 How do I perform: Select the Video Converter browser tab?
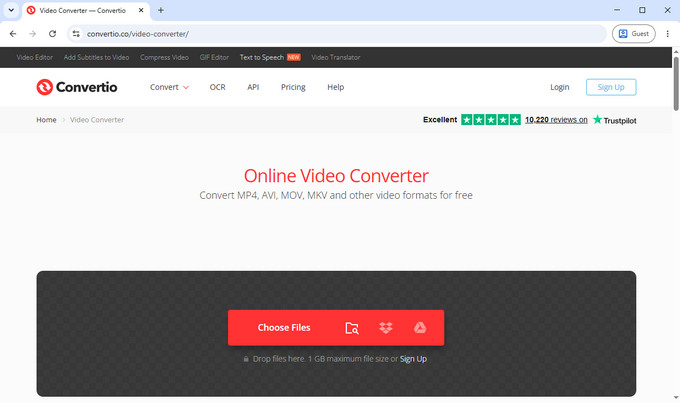(x=85, y=10)
